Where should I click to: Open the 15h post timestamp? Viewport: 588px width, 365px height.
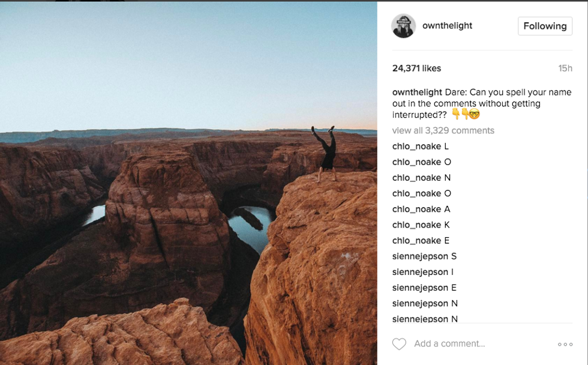[565, 68]
